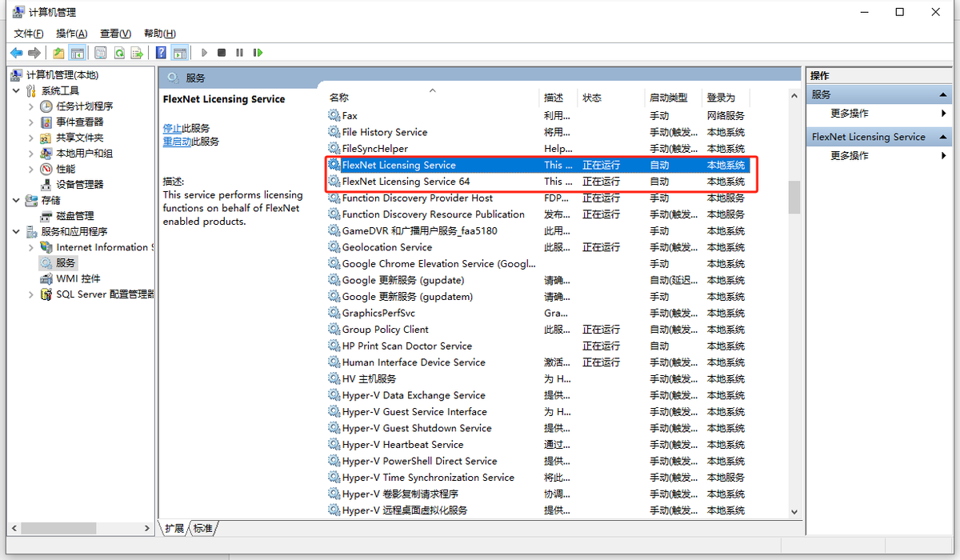Select 设备管理器 in the tree
The image size is (960, 560).
tap(80, 184)
